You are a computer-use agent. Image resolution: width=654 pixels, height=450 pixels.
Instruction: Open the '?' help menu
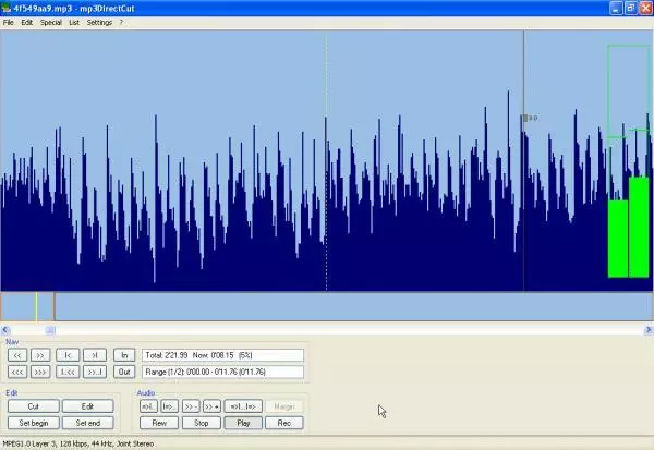(121, 23)
